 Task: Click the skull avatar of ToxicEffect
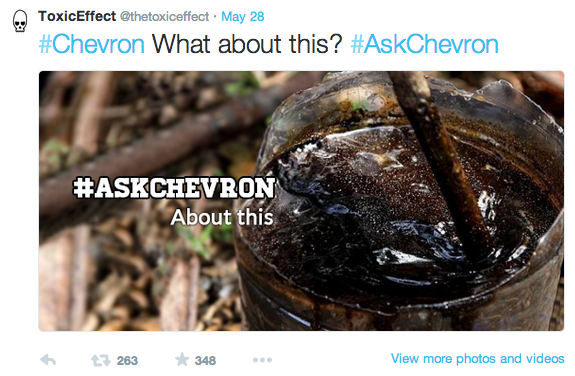(x=20, y=21)
